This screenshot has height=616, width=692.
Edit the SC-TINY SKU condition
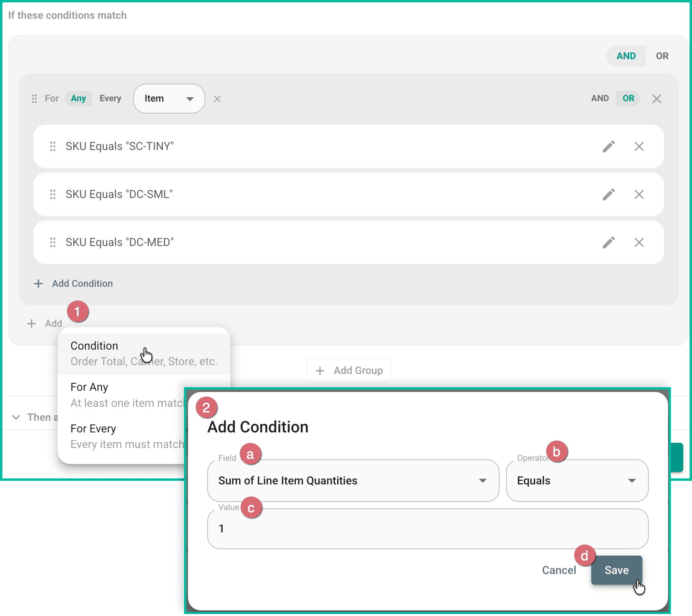[x=608, y=146]
